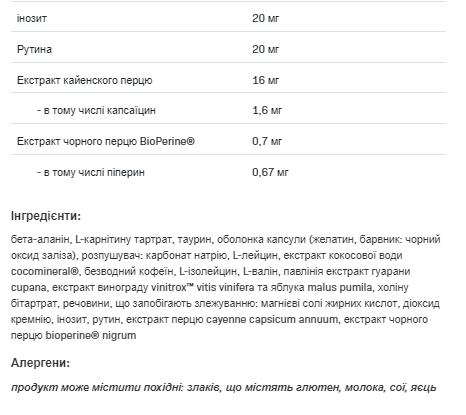Click the 1,6 мг capsaicin value
Screen dimensions: 466x415
point(267,110)
